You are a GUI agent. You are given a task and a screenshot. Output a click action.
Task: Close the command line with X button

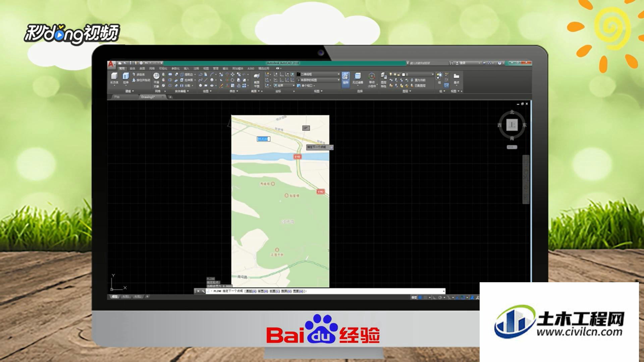tap(198, 291)
